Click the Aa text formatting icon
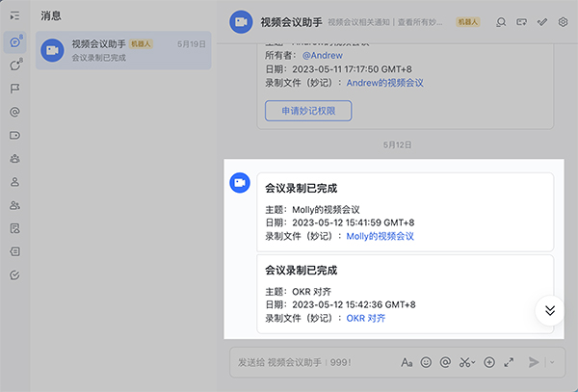 pos(407,363)
